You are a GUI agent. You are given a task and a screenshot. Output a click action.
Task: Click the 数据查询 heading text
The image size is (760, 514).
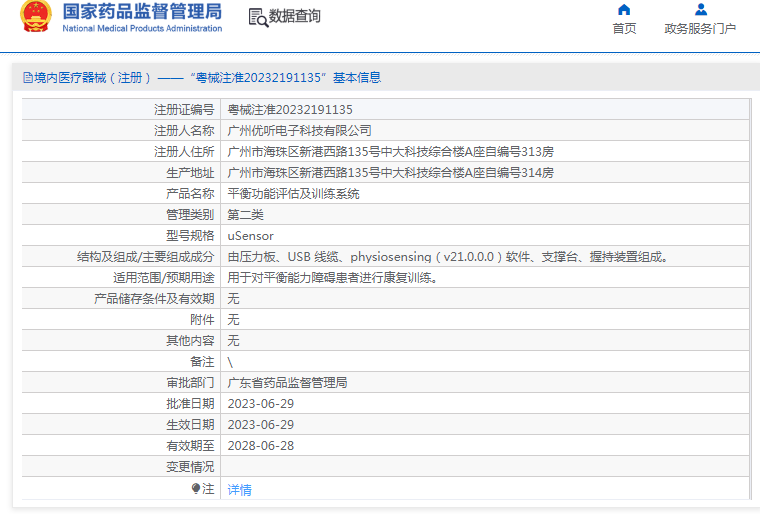coord(295,16)
